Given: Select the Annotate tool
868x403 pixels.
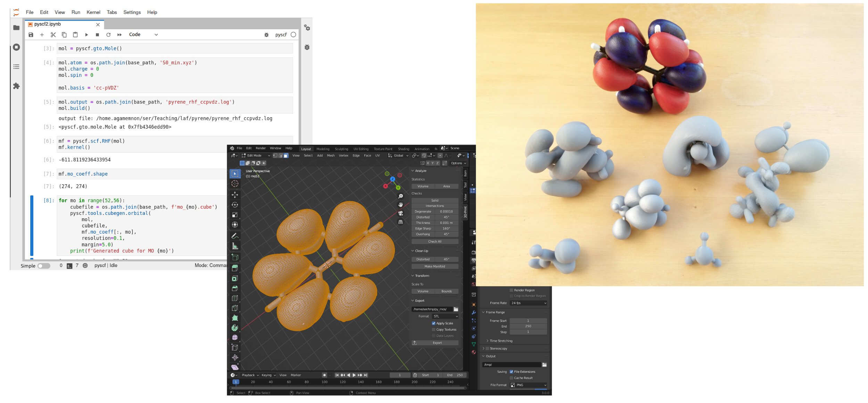Looking at the screenshot, I should pos(235,236).
